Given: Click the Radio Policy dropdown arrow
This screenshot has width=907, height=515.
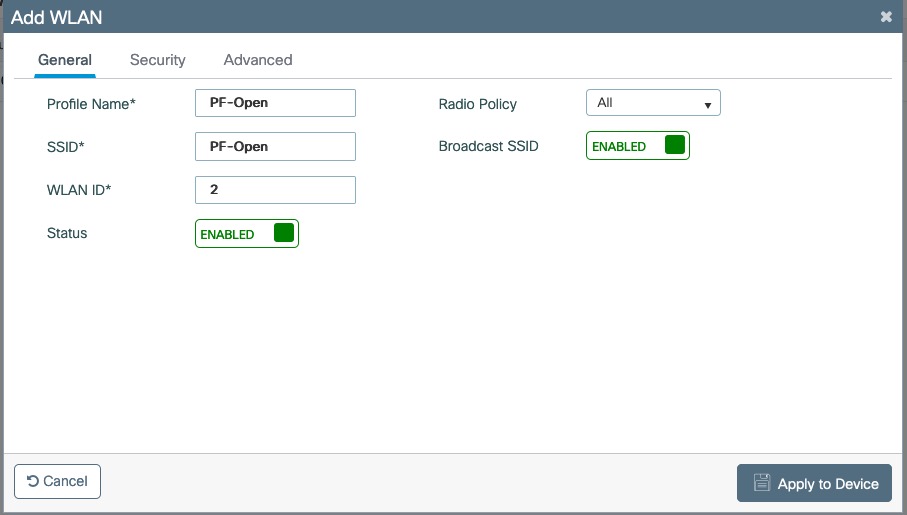Looking at the screenshot, I should click(x=707, y=104).
